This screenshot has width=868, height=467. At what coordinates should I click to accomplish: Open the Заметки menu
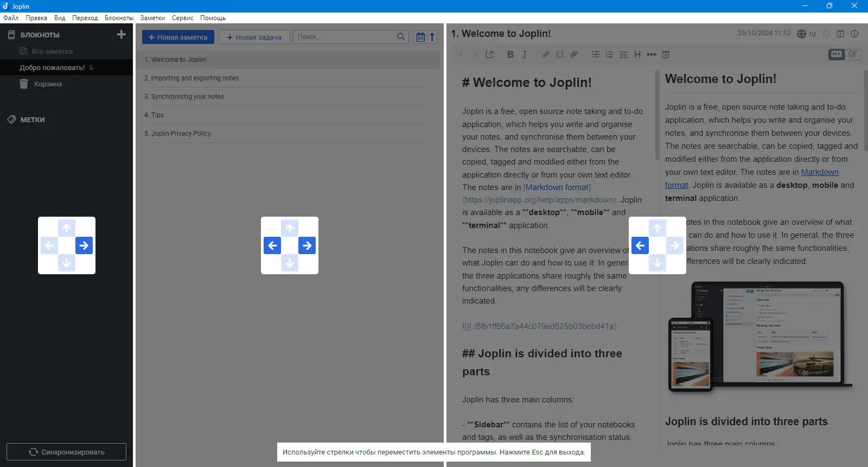click(x=152, y=18)
